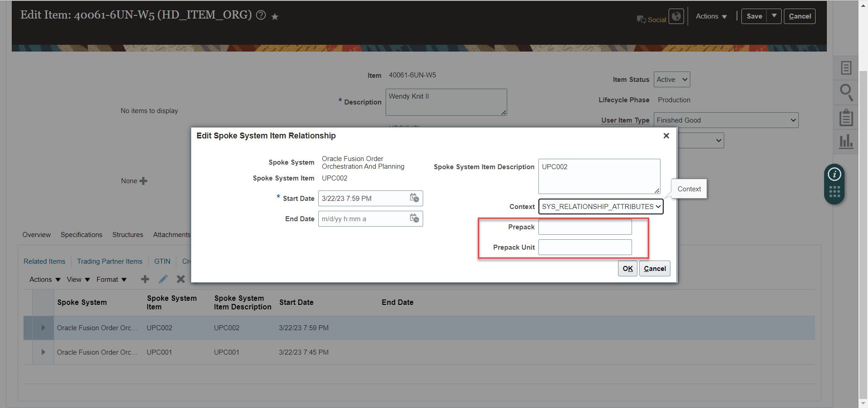Image resolution: width=868 pixels, height=408 pixels.
Task: Open the Item Status dropdown showing Active
Action: [671, 79]
